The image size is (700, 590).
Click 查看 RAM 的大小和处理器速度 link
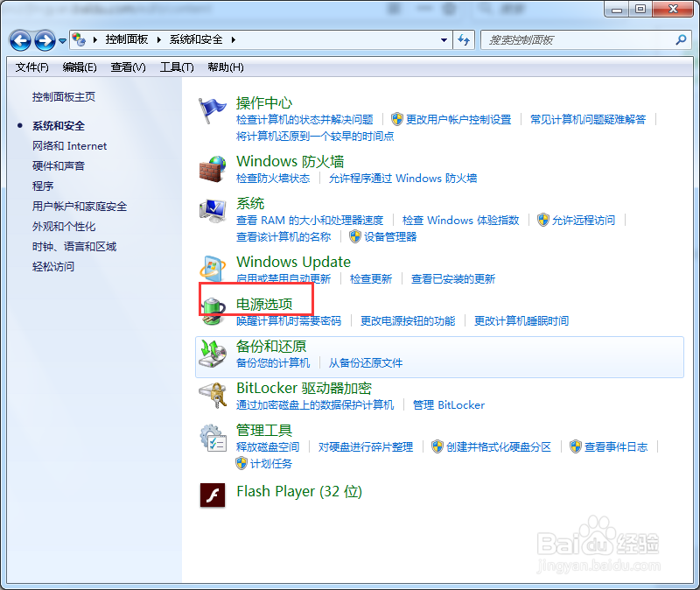[310, 221]
